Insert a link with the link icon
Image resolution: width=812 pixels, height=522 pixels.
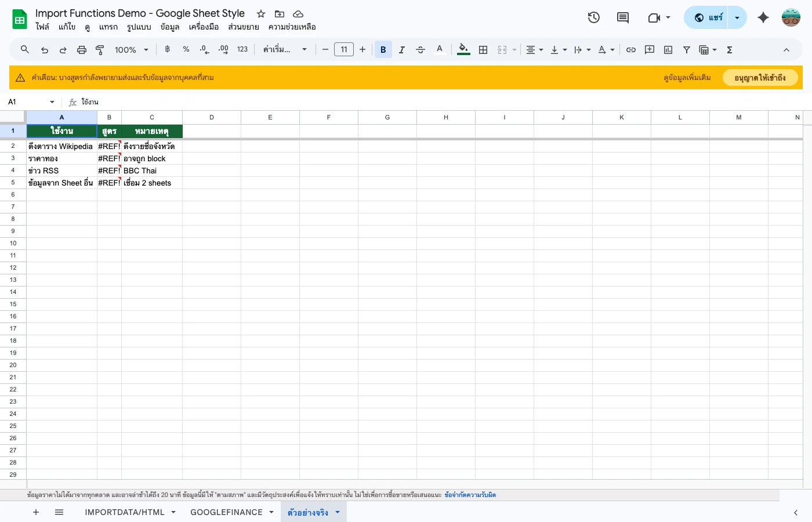pos(631,49)
